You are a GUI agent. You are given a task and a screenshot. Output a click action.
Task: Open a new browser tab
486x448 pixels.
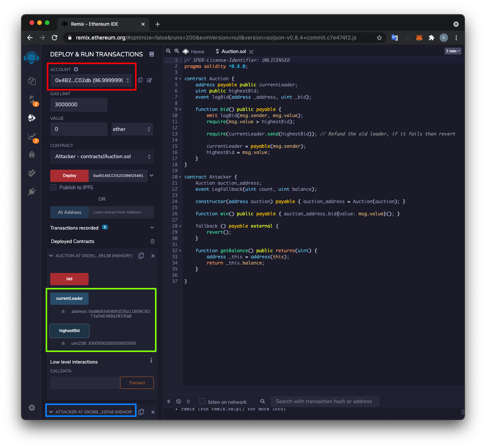coord(158,24)
